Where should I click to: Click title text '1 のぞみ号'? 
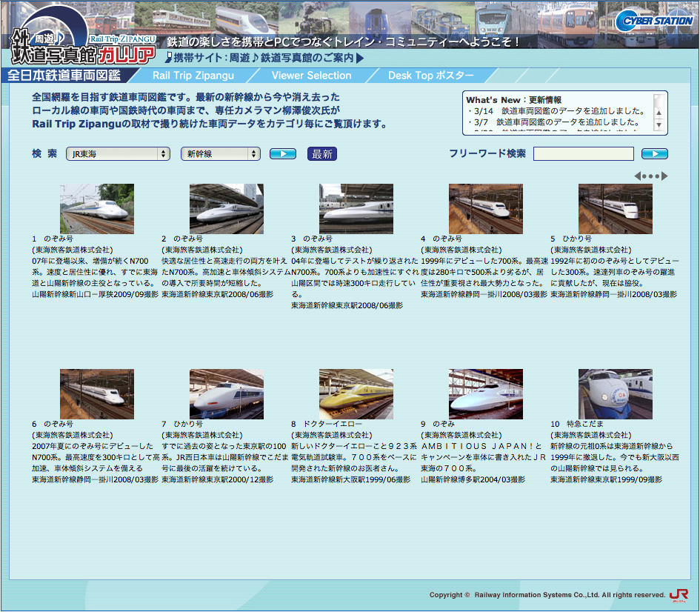pos(53,239)
